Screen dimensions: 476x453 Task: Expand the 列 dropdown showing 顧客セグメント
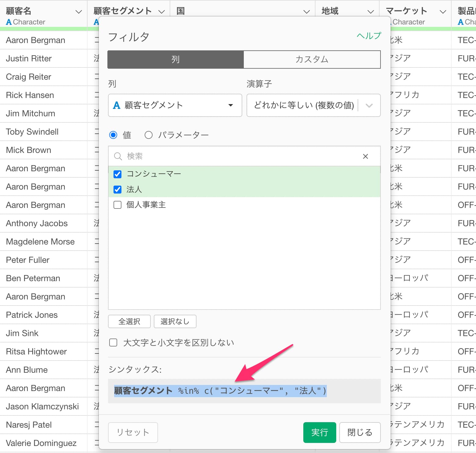[x=175, y=105]
